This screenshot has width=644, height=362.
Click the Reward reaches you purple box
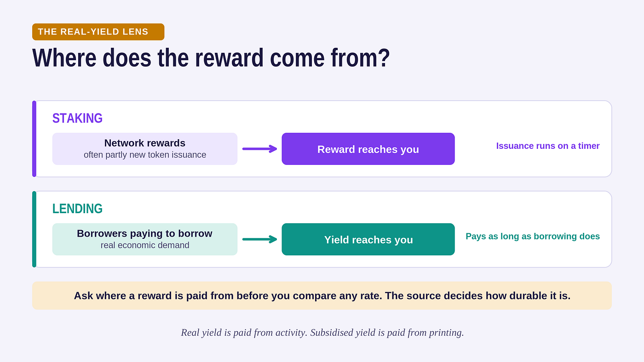368,149
